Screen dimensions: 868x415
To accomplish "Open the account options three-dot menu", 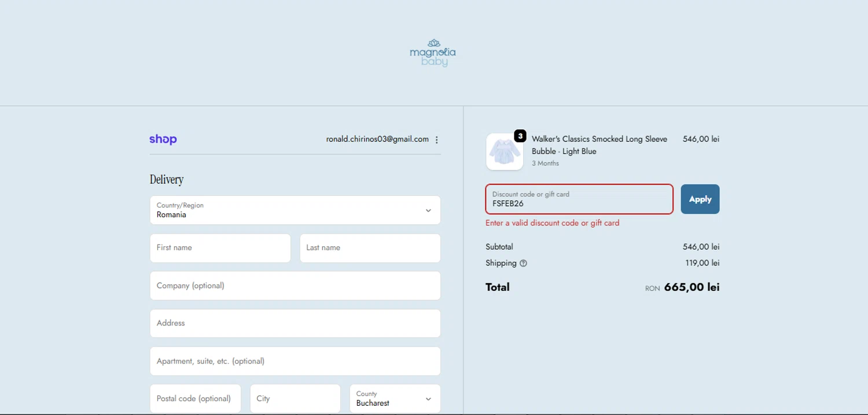I will pyautogui.click(x=437, y=140).
